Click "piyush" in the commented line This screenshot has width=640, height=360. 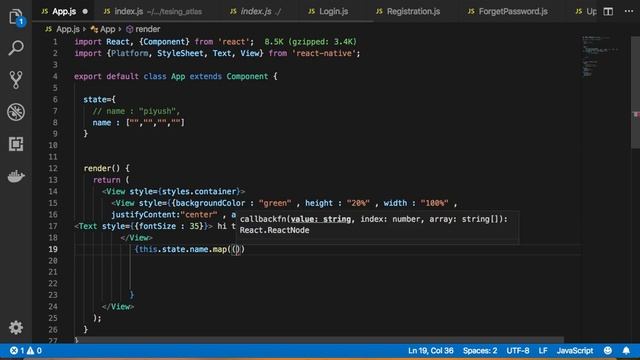tap(157, 111)
